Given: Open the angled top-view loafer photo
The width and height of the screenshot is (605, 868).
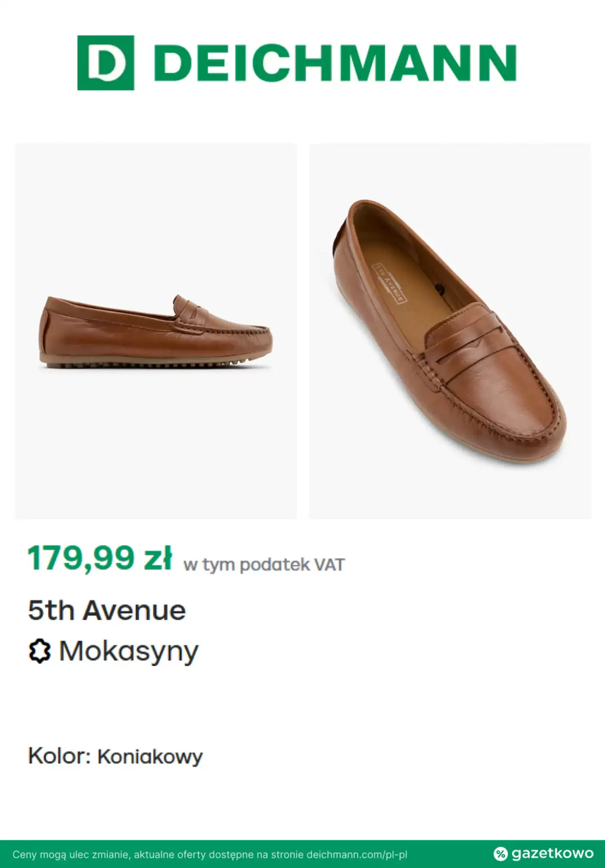Looking at the screenshot, I should pos(450,331).
